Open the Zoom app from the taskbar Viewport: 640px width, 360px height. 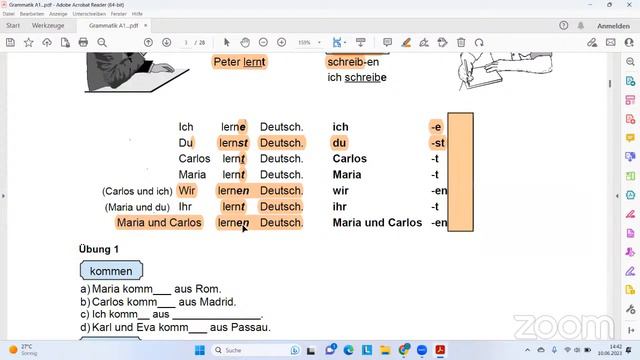[422, 350]
